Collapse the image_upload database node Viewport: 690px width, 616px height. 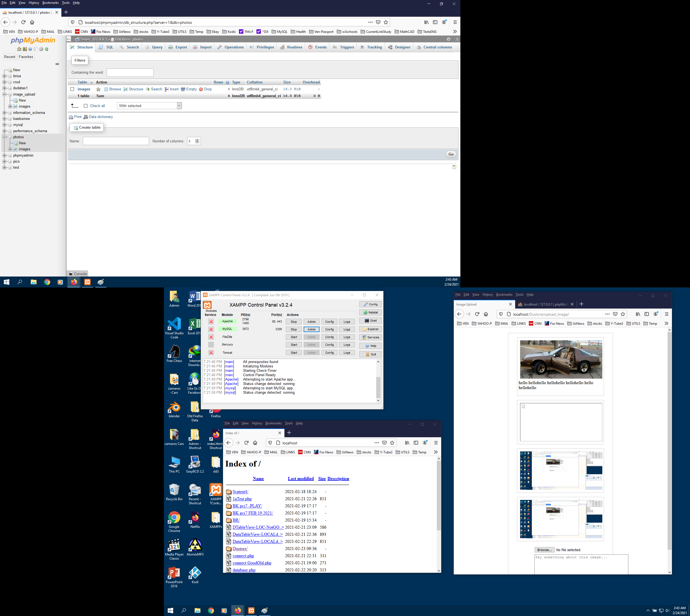tap(4, 94)
